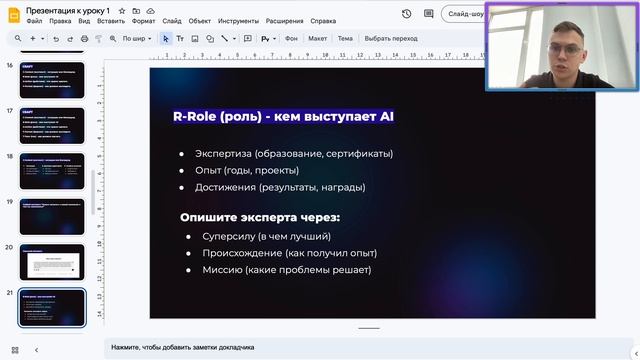Open the Файл menu

pyautogui.click(x=34, y=21)
